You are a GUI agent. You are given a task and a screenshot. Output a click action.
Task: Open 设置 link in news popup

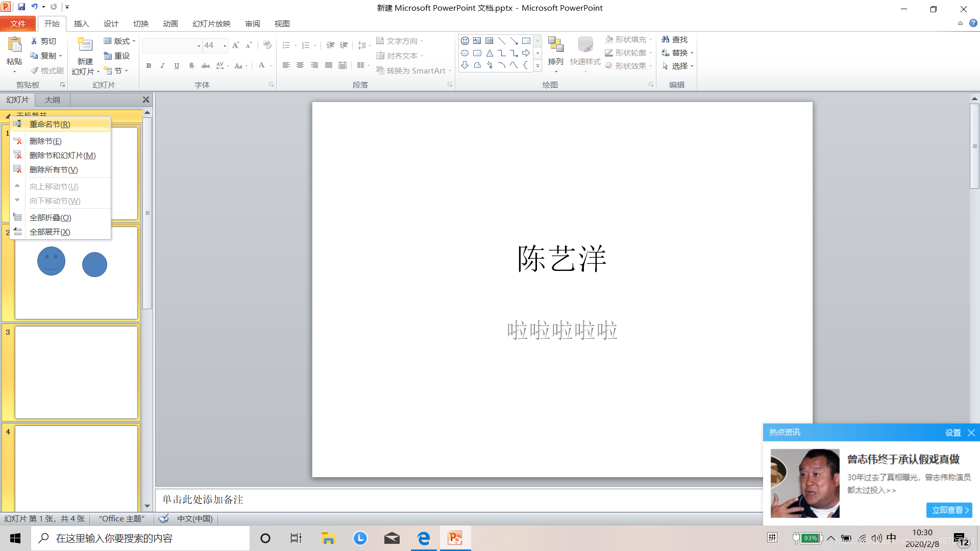click(952, 433)
